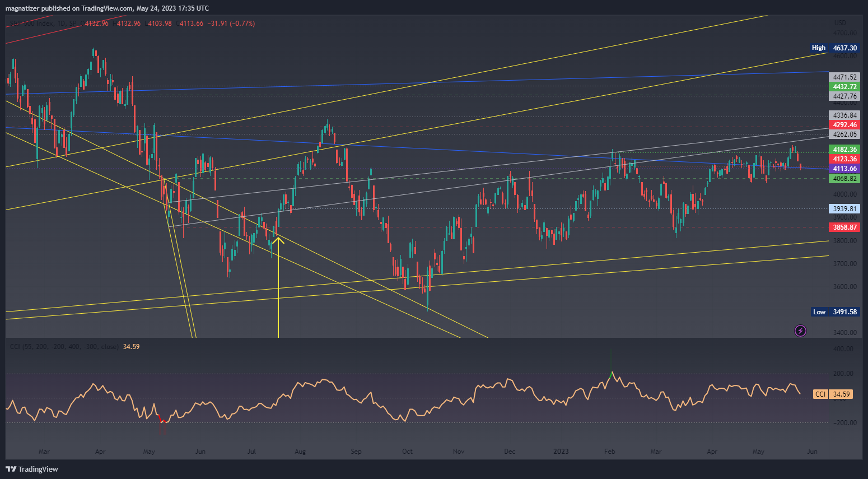Screen dimensions: 868x479
Task: Select the green 4182.36 price label
Action: pyautogui.click(x=844, y=150)
